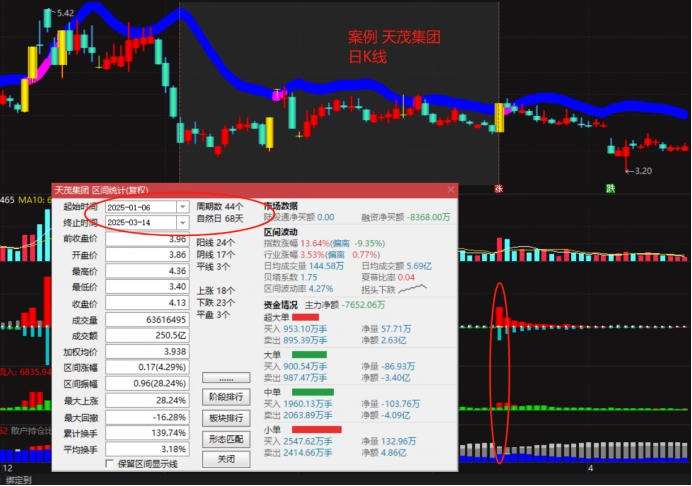
Task: Click the 小单 卖出 2414.66万手 text
Action: [x=298, y=453]
